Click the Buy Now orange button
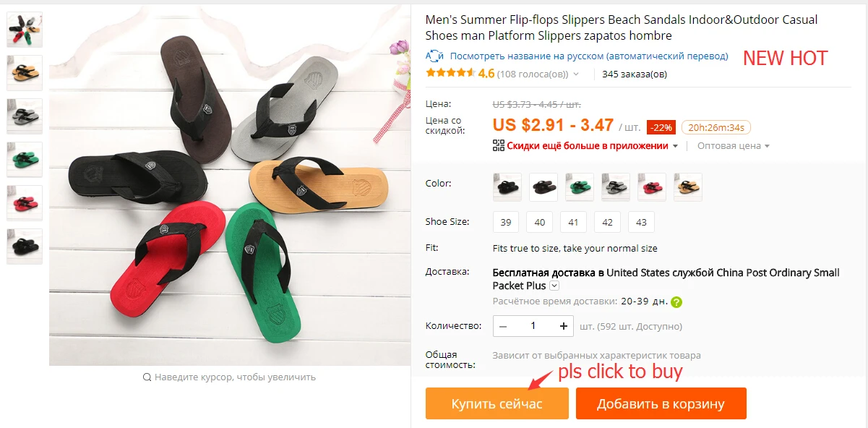Screen dimensions: 868x428 (x=497, y=403)
